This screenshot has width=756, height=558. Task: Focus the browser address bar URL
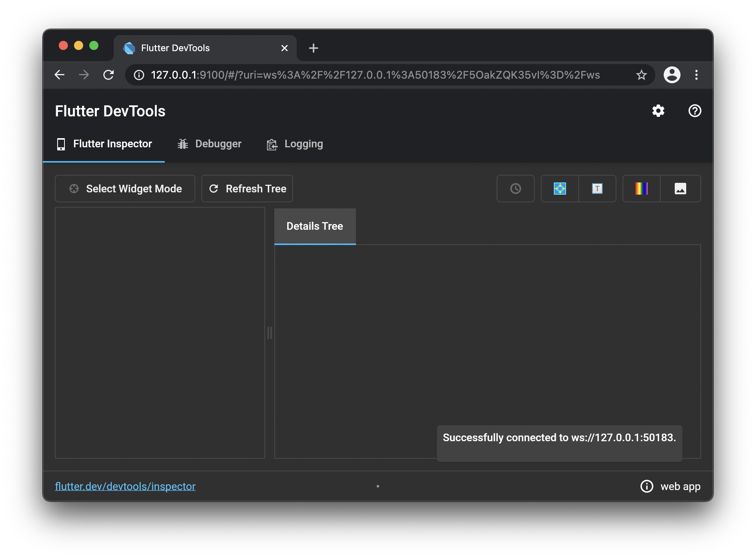click(375, 75)
